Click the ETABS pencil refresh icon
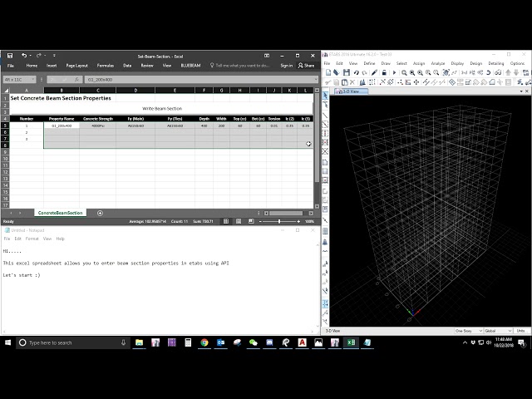The width and height of the screenshot is (532, 399). coord(374,72)
